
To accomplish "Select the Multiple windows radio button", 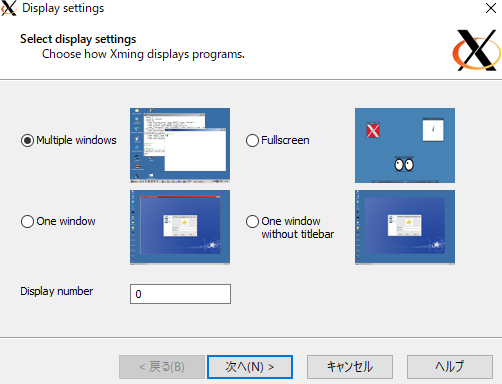I will [x=27, y=140].
